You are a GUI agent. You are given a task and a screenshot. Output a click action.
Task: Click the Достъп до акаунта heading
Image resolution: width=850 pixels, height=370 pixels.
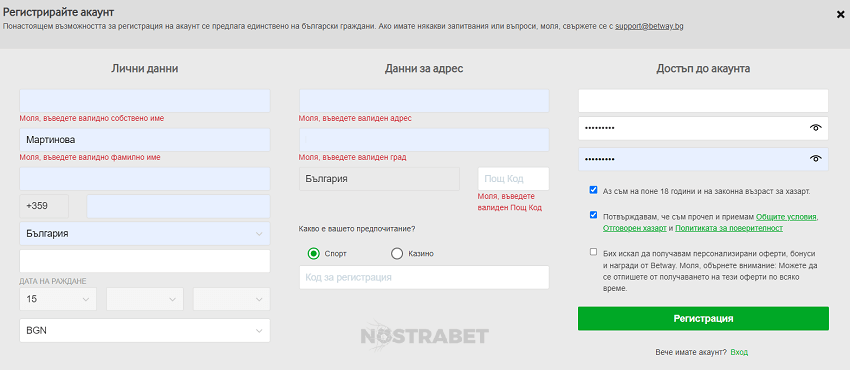[703, 69]
